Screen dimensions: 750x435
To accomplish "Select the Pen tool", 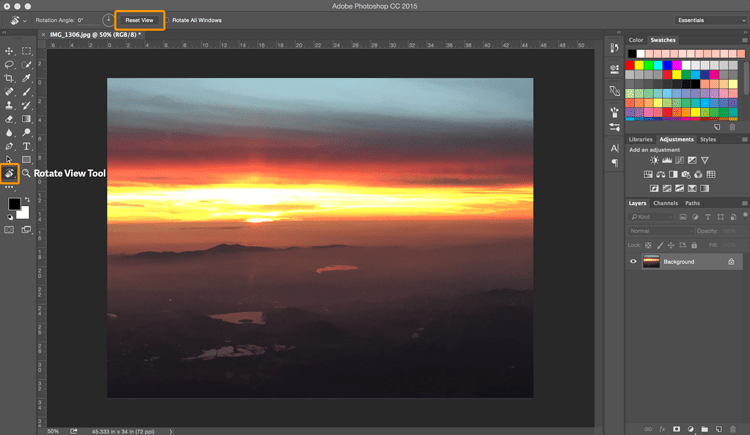I will click(9, 146).
